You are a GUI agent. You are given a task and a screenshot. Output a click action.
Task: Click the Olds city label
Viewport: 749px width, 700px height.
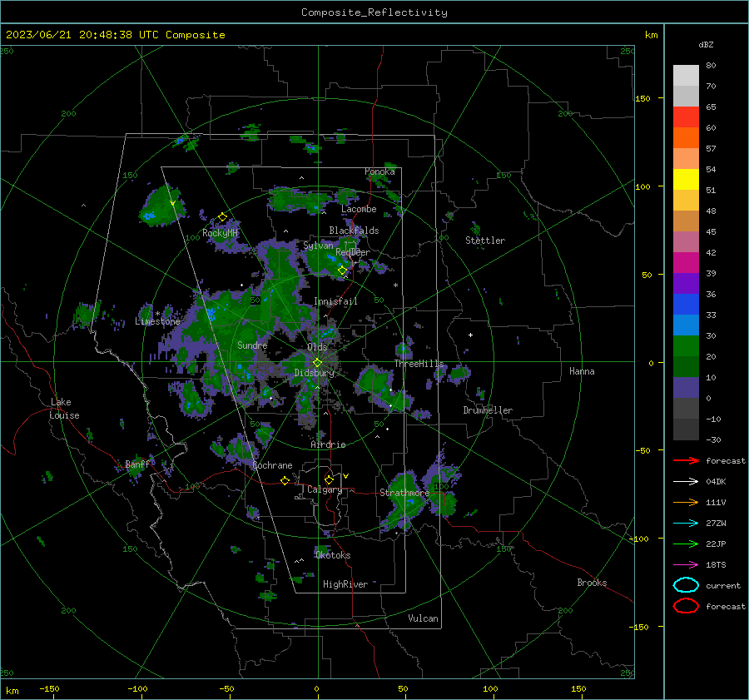(x=317, y=347)
